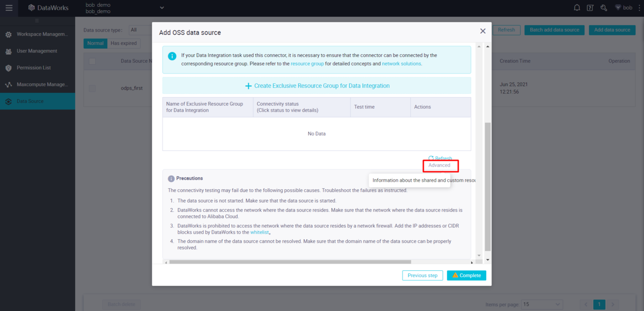Open the vertical dots more menu

[639, 8]
